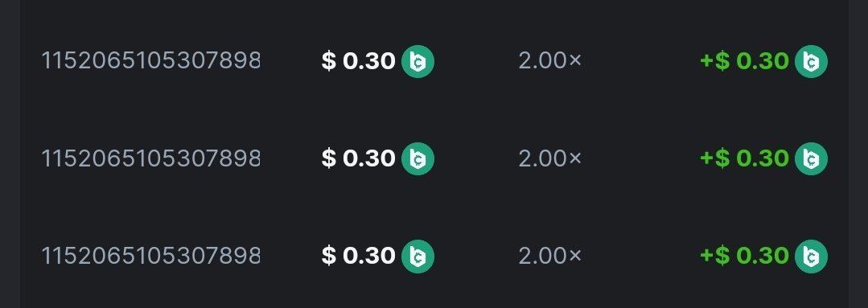
Task: Click the coin icon beside second row bet amount
Action: pyautogui.click(x=418, y=158)
